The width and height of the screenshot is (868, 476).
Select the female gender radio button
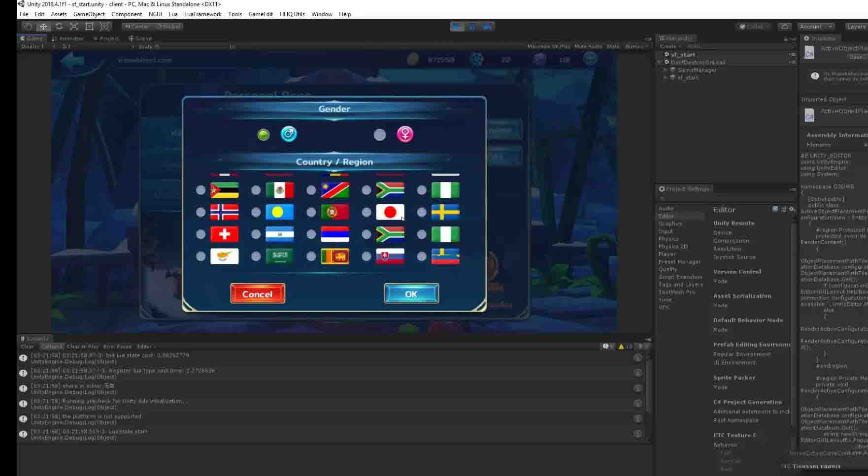(x=380, y=134)
